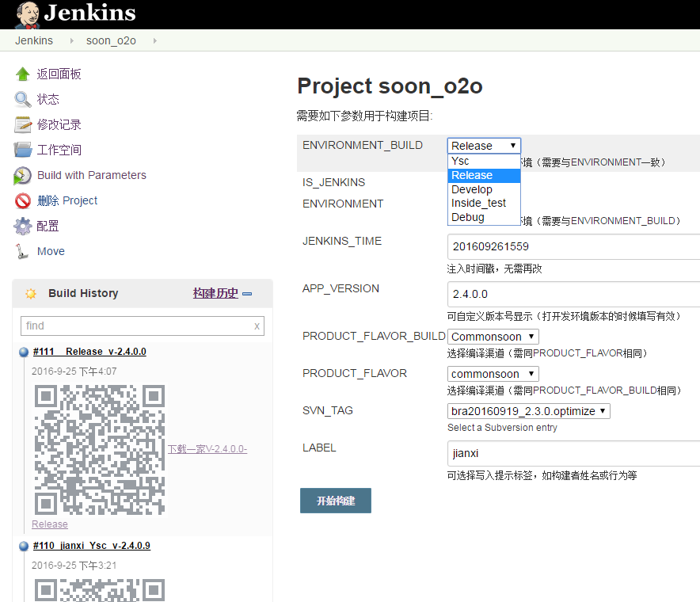Click the Build with Parameters clock icon
This screenshot has width=700, height=602.
coord(22,176)
